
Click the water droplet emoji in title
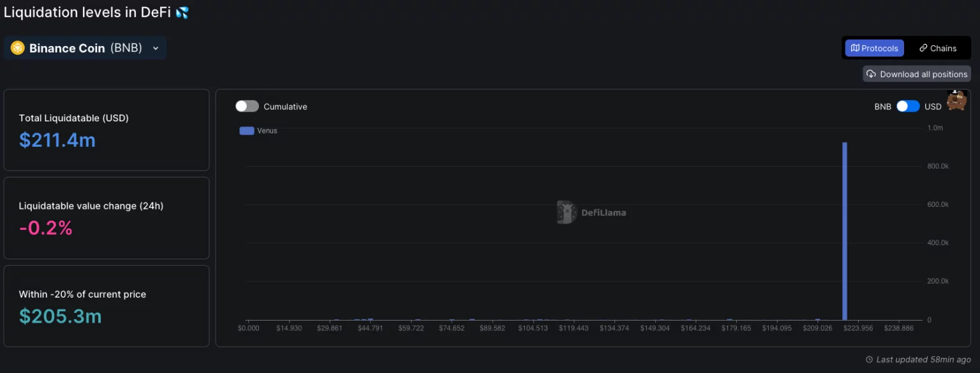pyautogui.click(x=182, y=12)
